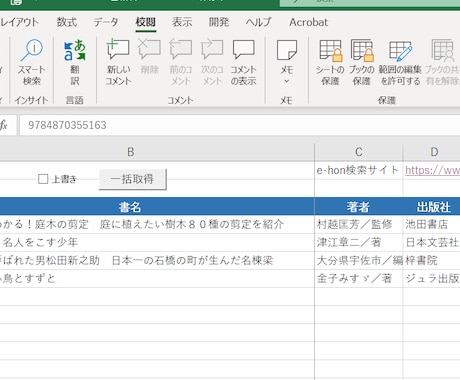Screen dimensions: 460x380
Task: Select column D header
Action: [432, 152]
